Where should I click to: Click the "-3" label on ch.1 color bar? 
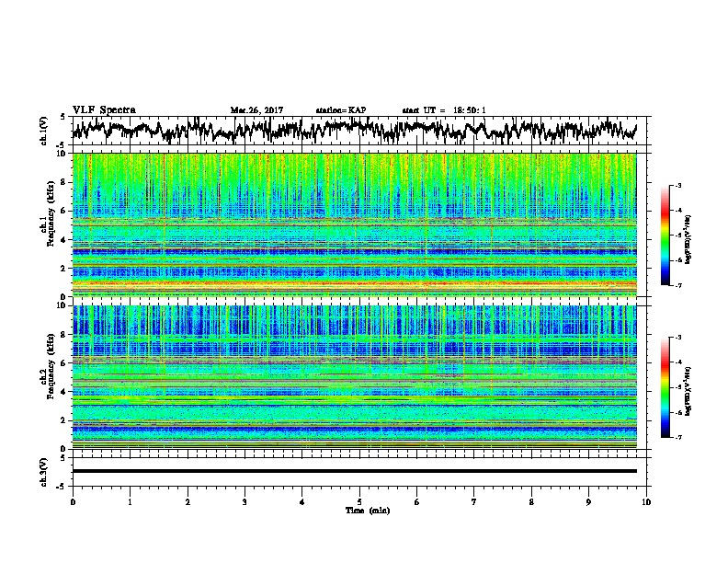(x=677, y=186)
